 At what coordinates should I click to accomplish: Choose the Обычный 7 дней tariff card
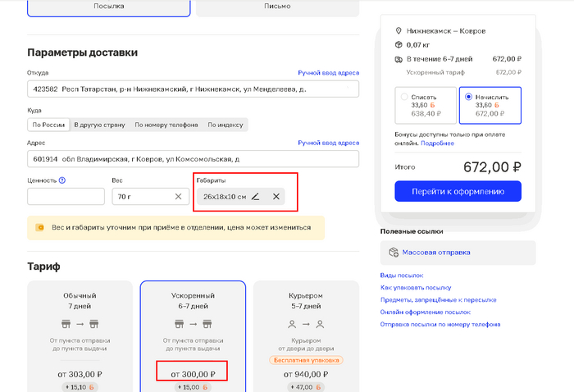click(80, 328)
